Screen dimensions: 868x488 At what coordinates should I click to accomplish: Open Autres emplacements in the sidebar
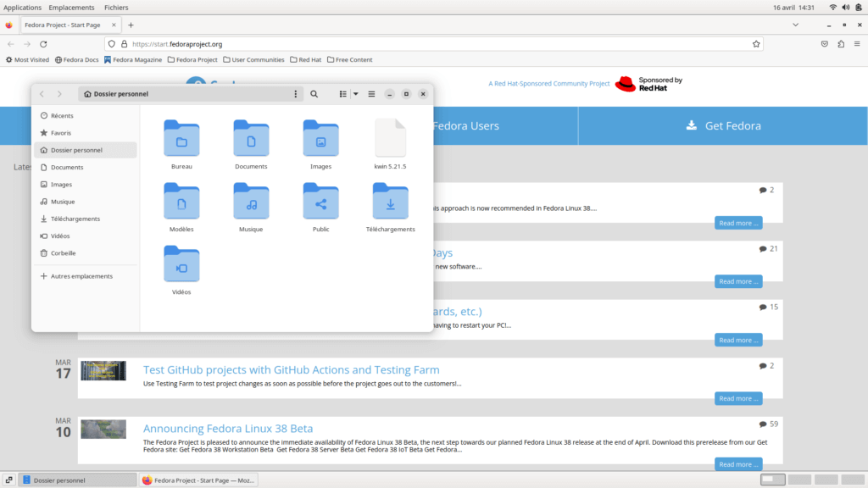(86, 276)
